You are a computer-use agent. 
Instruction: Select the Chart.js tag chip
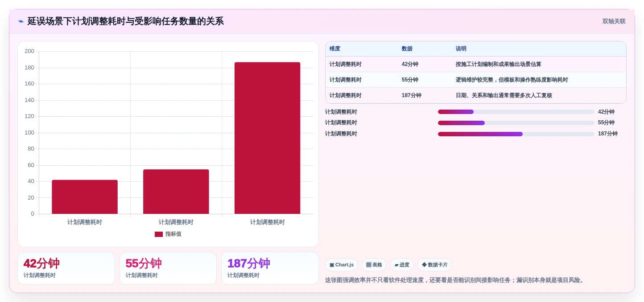point(342,265)
